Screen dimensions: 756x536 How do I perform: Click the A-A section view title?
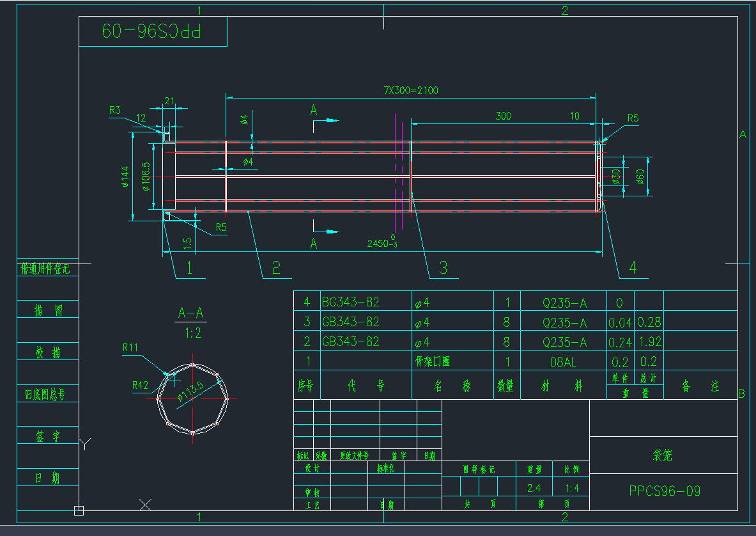tap(191, 313)
